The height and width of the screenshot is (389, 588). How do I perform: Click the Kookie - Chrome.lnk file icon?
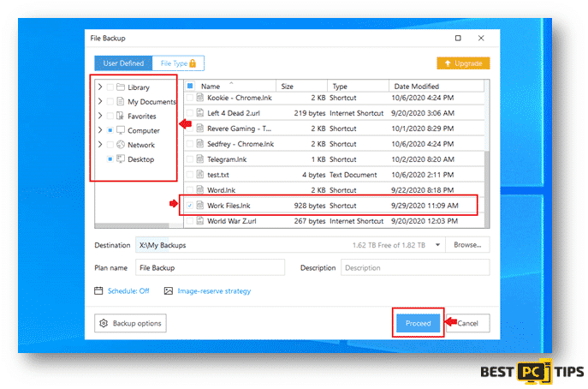point(200,98)
